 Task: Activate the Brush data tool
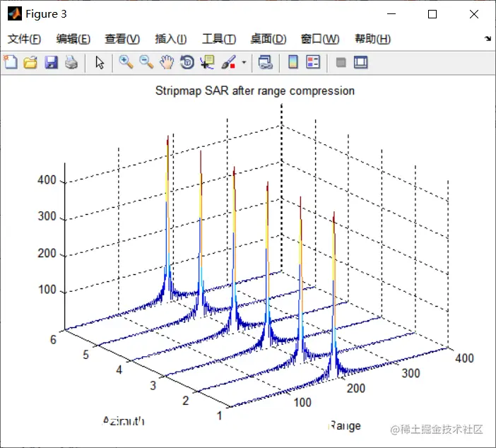tap(229, 62)
